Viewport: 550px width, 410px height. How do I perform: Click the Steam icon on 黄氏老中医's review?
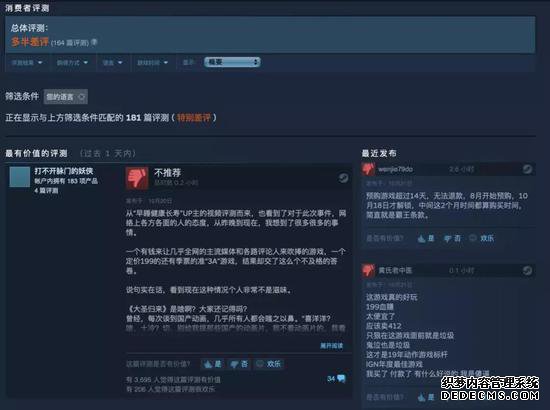click(x=527, y=270)
